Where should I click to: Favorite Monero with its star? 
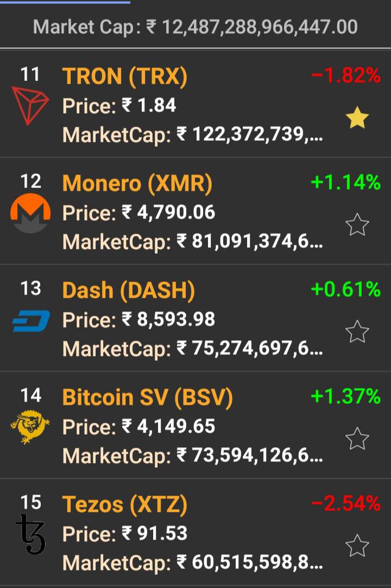coord(357,224)
